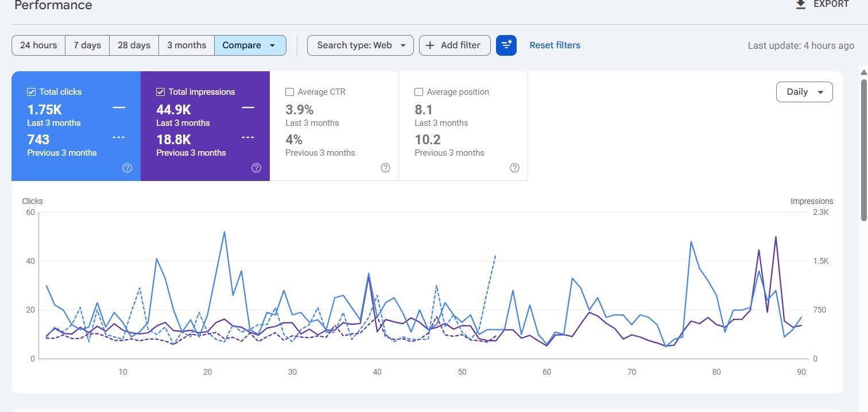The image size is (868, 412).
Task: Click the scroll up arrow at top right
Action: [863, 72]
